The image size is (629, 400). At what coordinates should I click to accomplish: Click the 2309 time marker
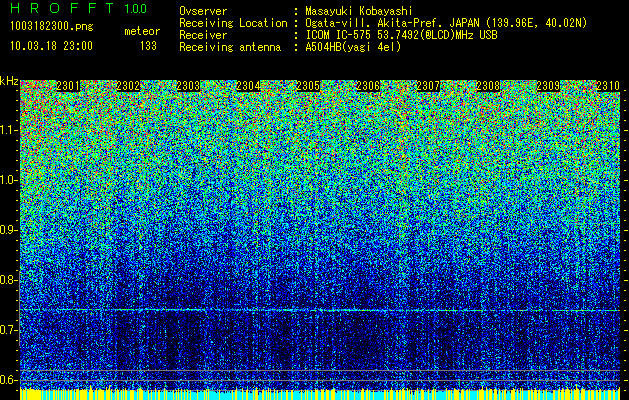coord(548,86)
